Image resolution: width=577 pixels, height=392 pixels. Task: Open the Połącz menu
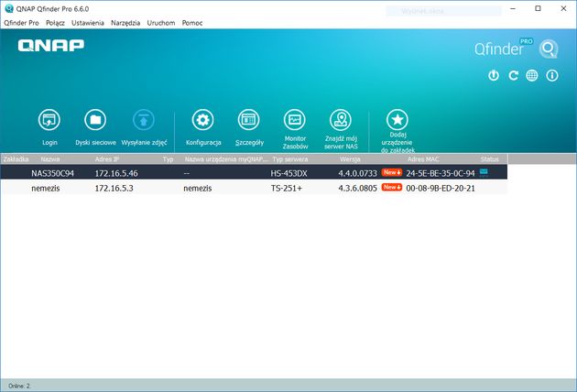click(55, 23)
